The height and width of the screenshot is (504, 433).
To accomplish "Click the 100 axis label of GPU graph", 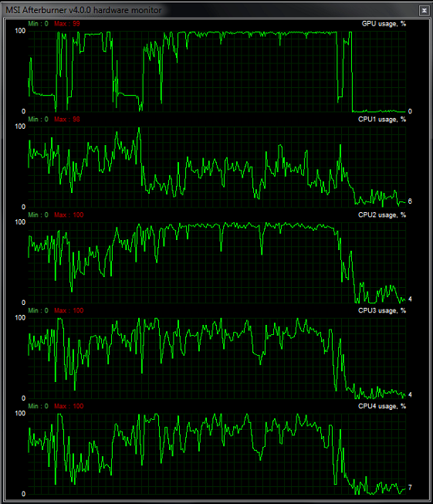I will [20, 31].
